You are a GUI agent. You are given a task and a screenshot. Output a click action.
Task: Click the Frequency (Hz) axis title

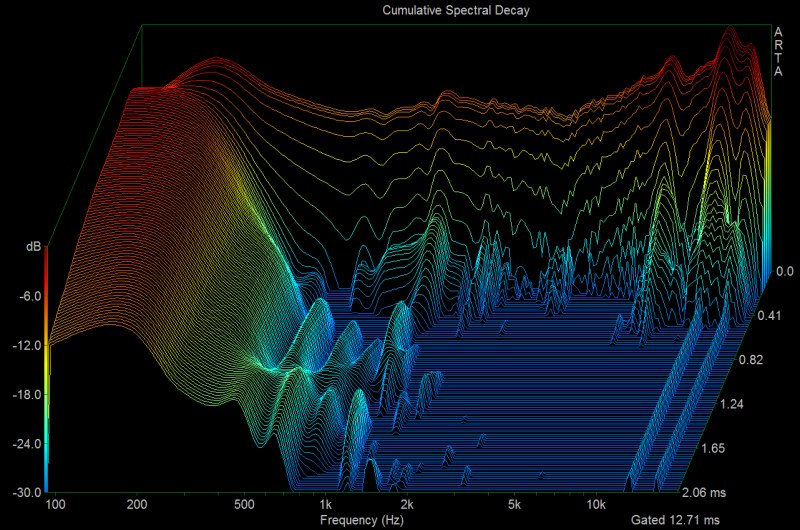pyautogui.click(x=362, y=520)
